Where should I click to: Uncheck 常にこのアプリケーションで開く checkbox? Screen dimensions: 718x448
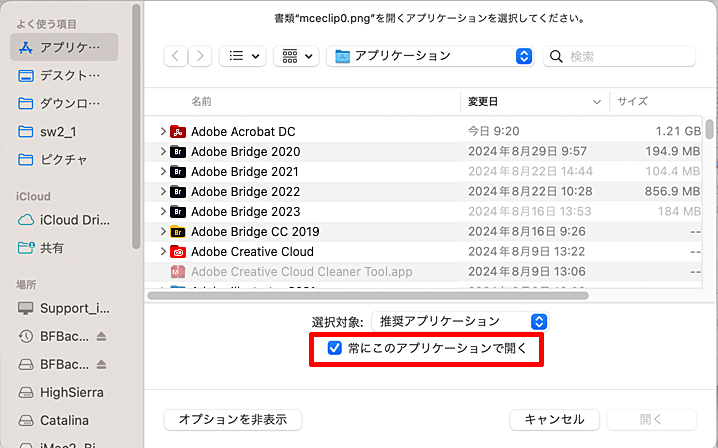pyautogui.click(x=335, y=348)
